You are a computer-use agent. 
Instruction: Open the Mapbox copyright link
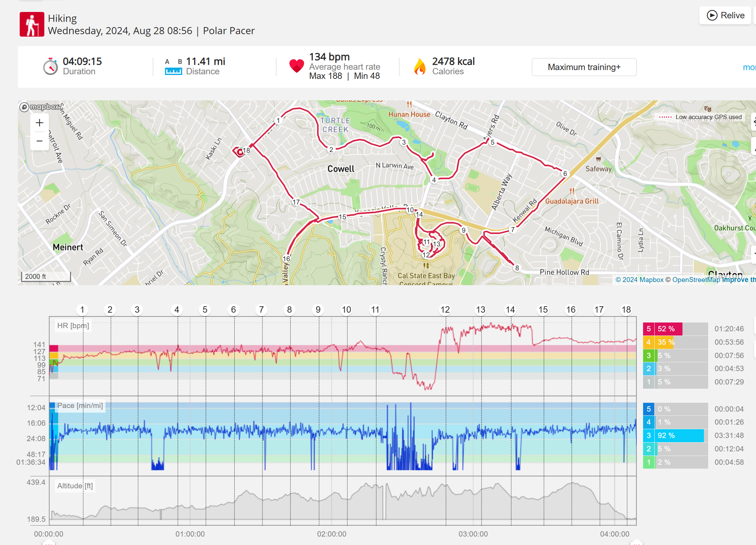639,280
